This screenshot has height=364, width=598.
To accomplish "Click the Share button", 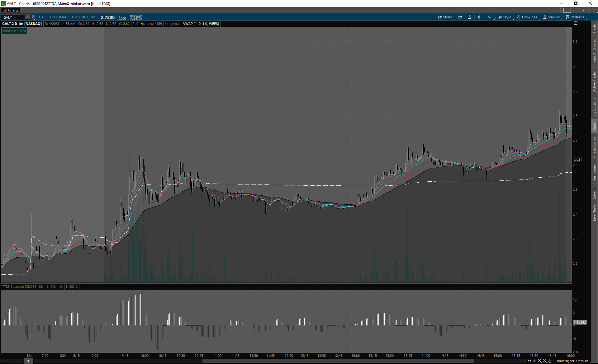I will 445,17.
